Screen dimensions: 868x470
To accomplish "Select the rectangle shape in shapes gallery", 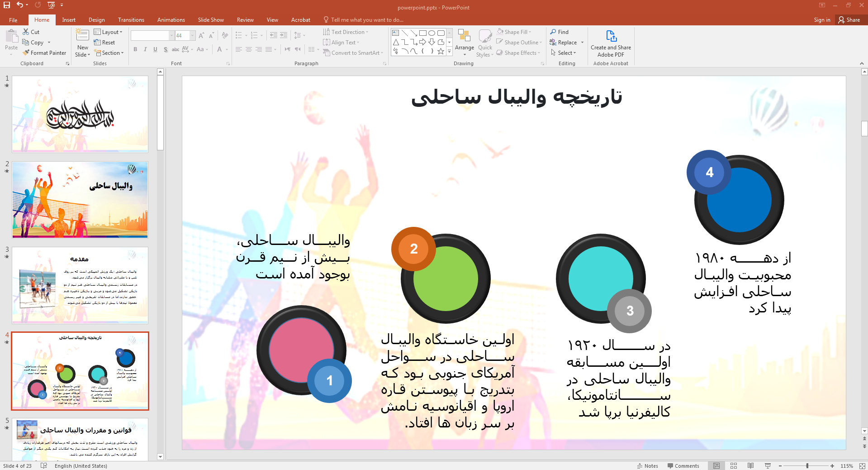I will pyautogui.click(x=422, y=33).
